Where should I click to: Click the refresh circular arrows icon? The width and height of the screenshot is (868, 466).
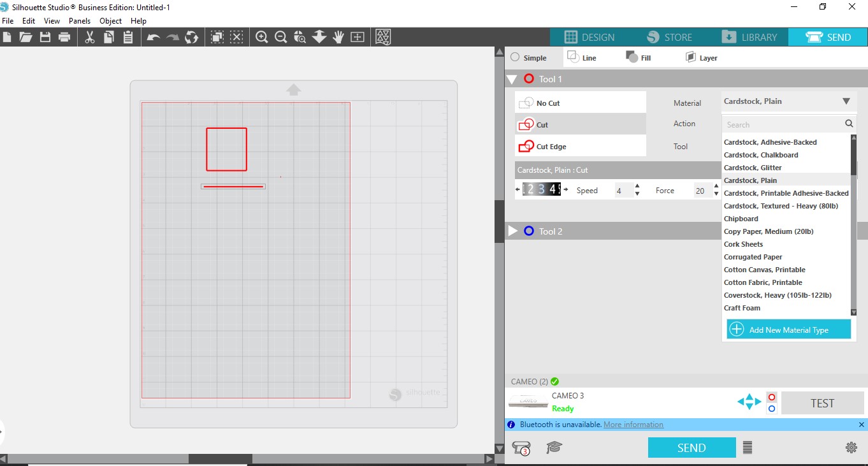(192, 37)
